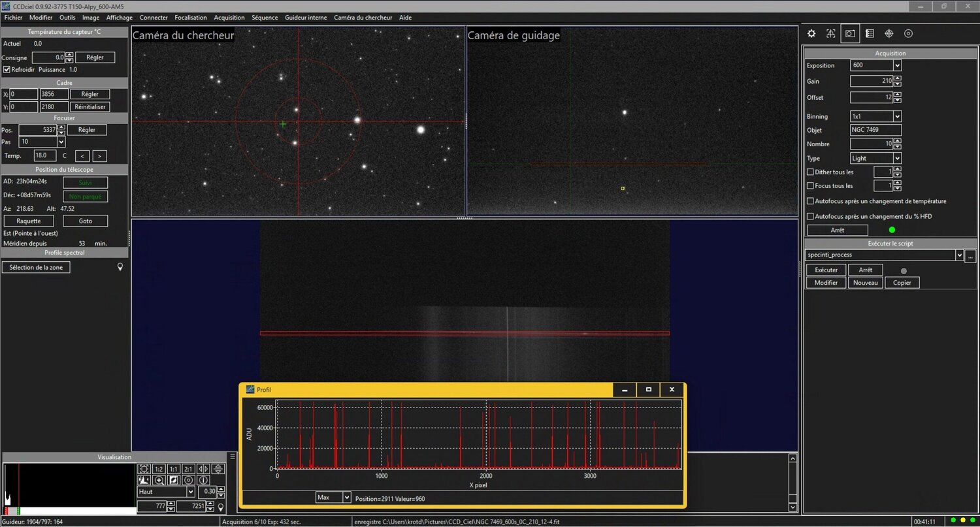The image size is (980, 527).
Task: Click the light bulb icon in Profile spectral
Action: 120,267
